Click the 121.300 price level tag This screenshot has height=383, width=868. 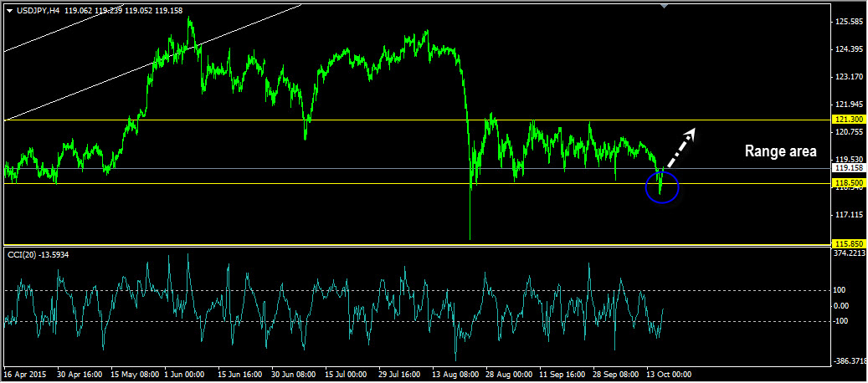tap(849, 120)
